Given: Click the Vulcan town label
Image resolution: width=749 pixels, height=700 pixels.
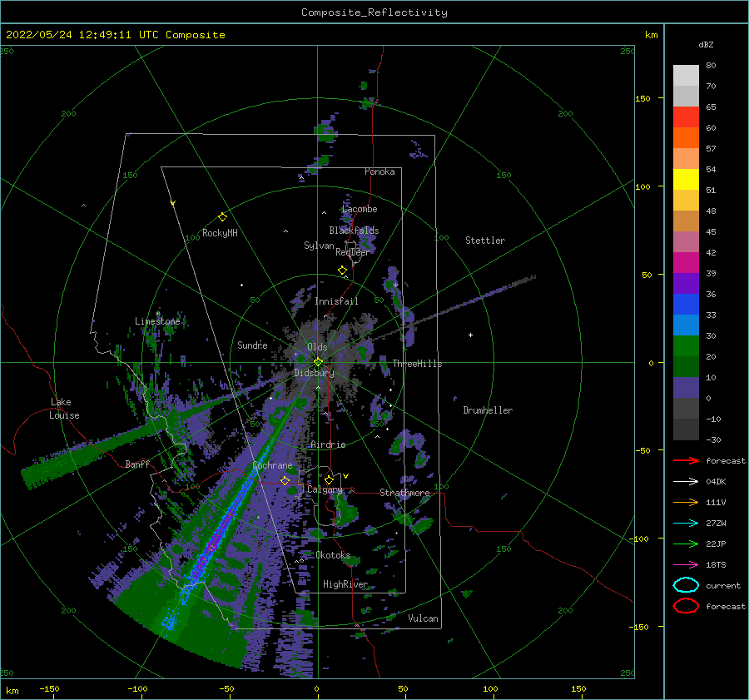Looking at the screenshot, I should coord(423,618).
